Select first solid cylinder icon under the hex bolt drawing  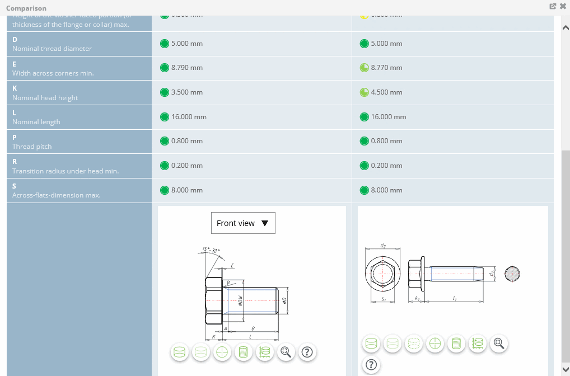[x=179, y=352]
